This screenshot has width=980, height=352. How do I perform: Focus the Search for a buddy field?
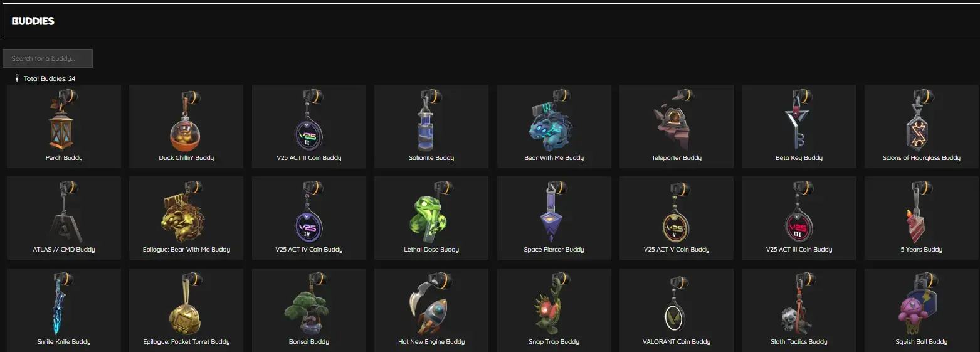point(48,58)
